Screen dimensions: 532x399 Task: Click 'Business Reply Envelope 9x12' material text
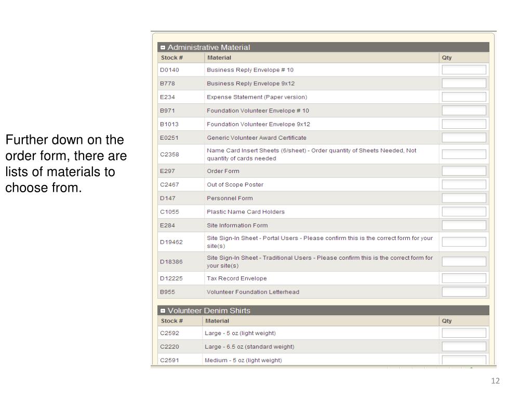251,84
